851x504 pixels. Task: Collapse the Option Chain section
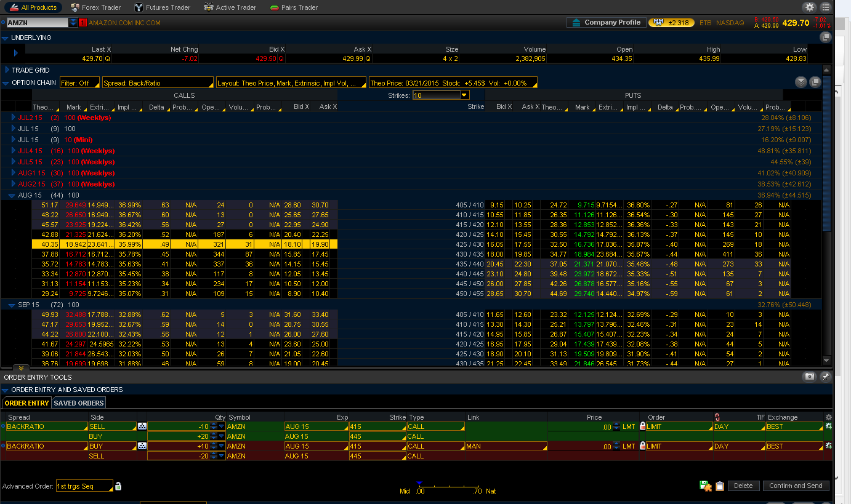click(x=6, y=82)
